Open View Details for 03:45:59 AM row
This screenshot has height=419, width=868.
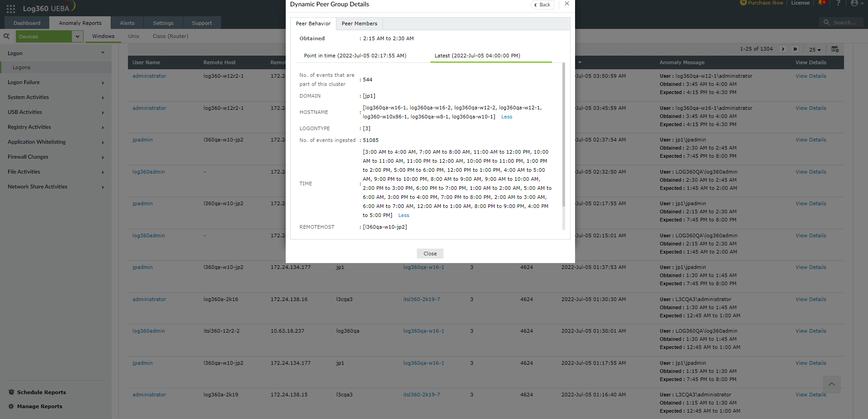coord(811,108)
